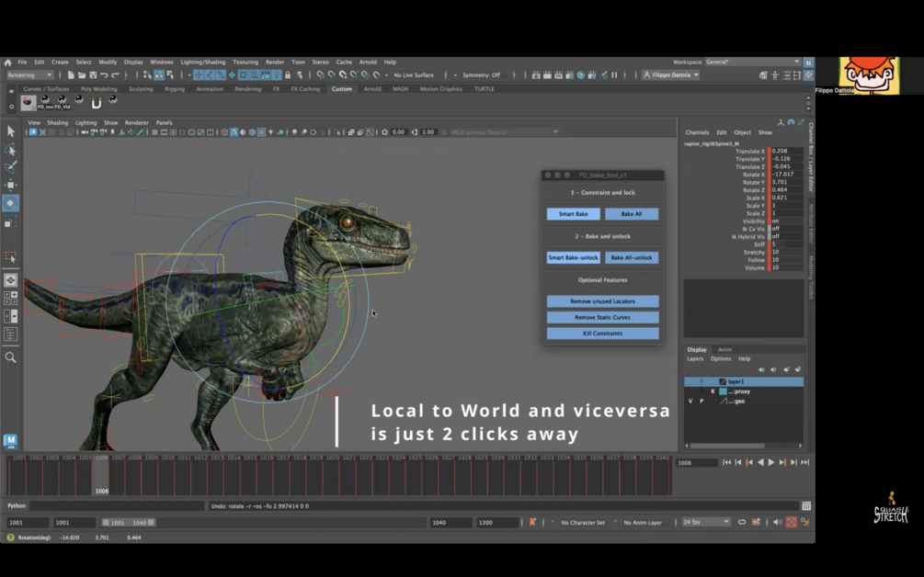Step to previous keyframe
Viewport: 924px width, 577px height.
point(749,462)
